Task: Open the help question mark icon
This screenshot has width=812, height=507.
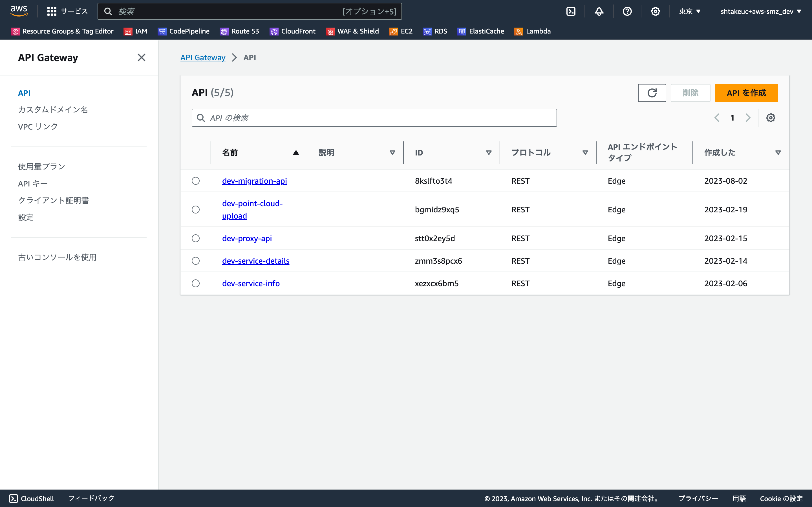Action: pyautogui.click(x=627, y=11)
